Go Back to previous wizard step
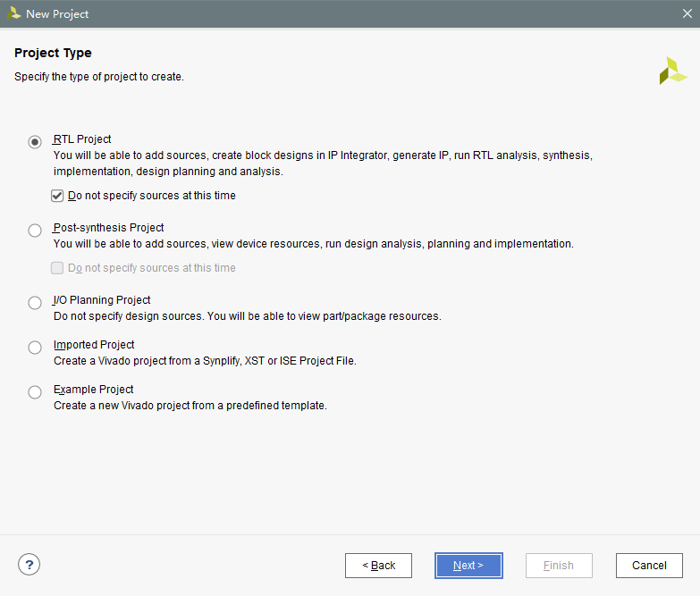The image size is (700, 596). click(378, 566)
